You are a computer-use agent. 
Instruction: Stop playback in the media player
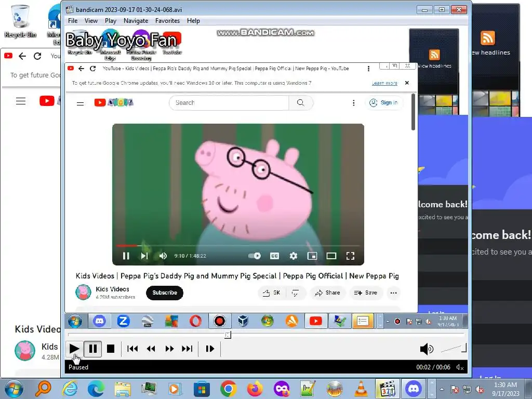point(111,349)
